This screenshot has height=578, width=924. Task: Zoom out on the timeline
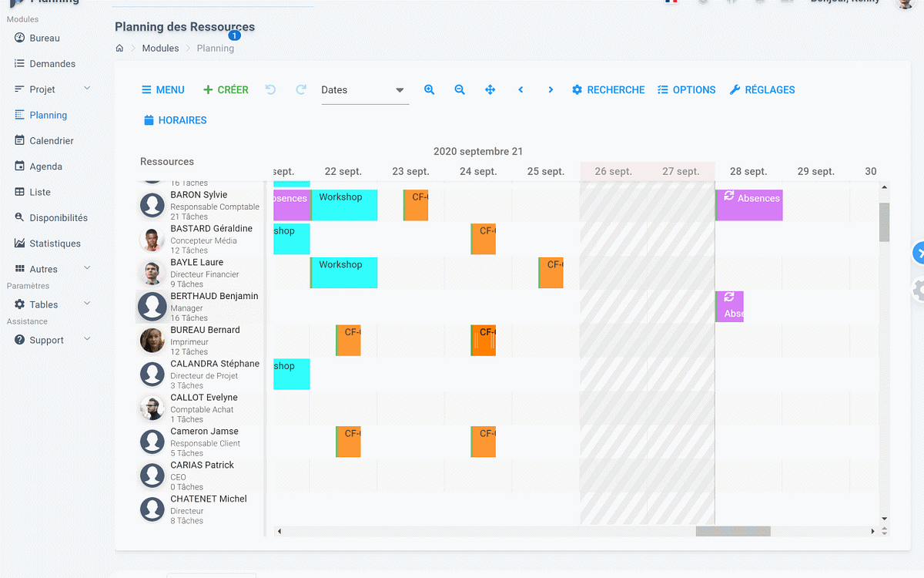(460, 89)
